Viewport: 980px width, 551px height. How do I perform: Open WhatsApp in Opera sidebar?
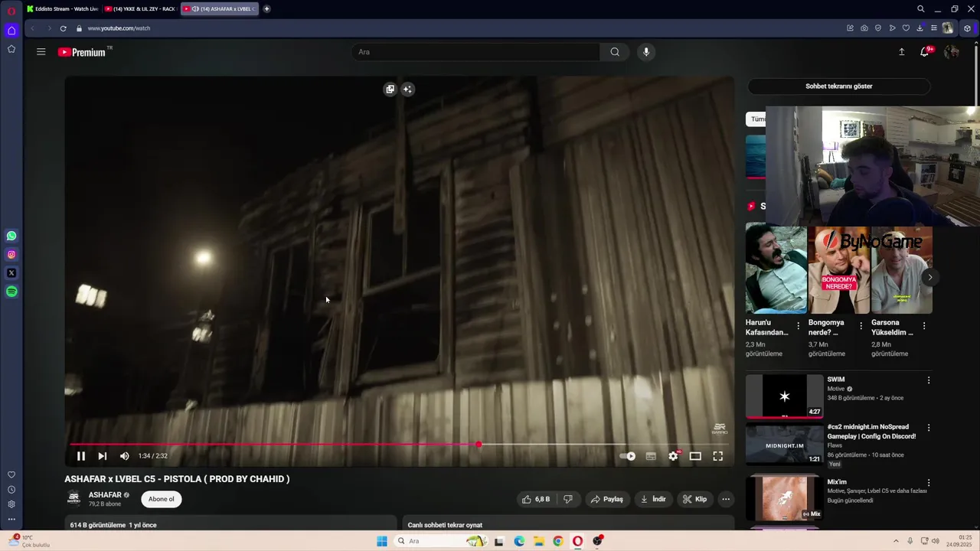click(x=11, y=236)
